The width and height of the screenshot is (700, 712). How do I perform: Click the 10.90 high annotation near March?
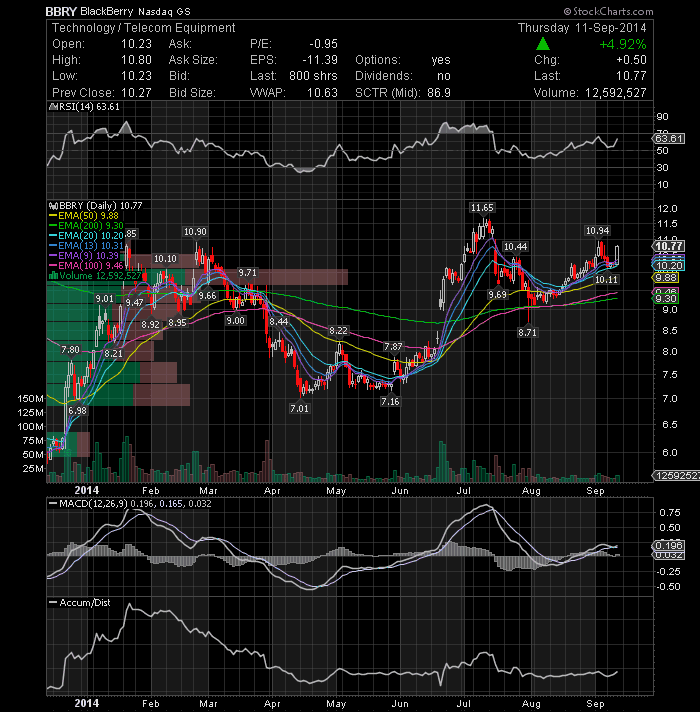(x=195, y=232)
